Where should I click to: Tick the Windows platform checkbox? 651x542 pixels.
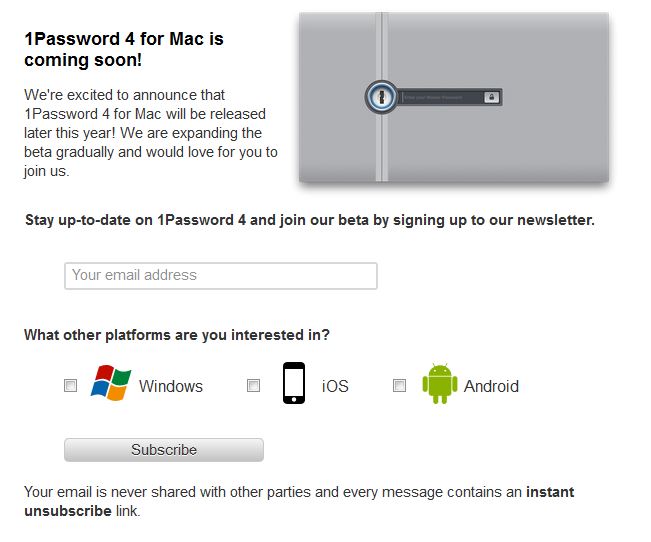coord(71,385)
